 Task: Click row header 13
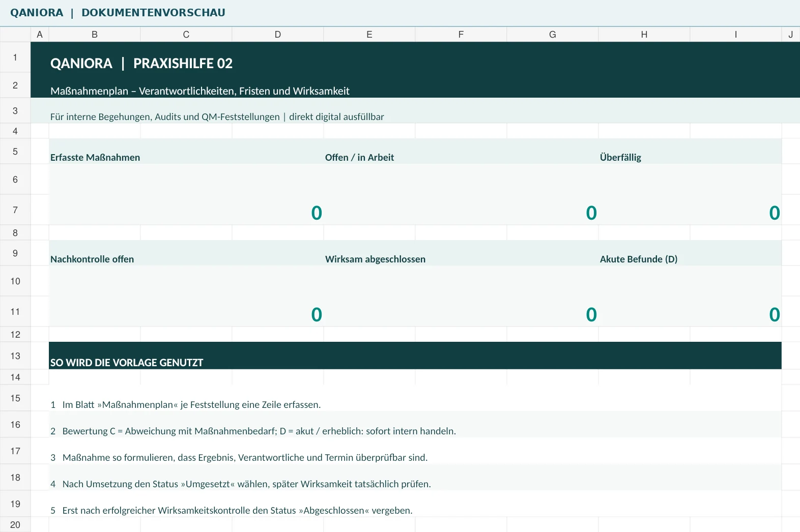15,356
